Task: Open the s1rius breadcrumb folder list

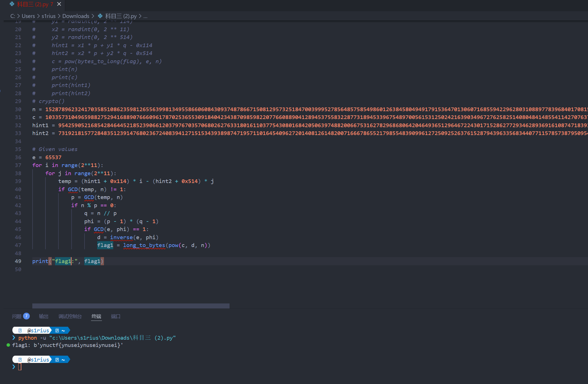Action: point(48,16)
